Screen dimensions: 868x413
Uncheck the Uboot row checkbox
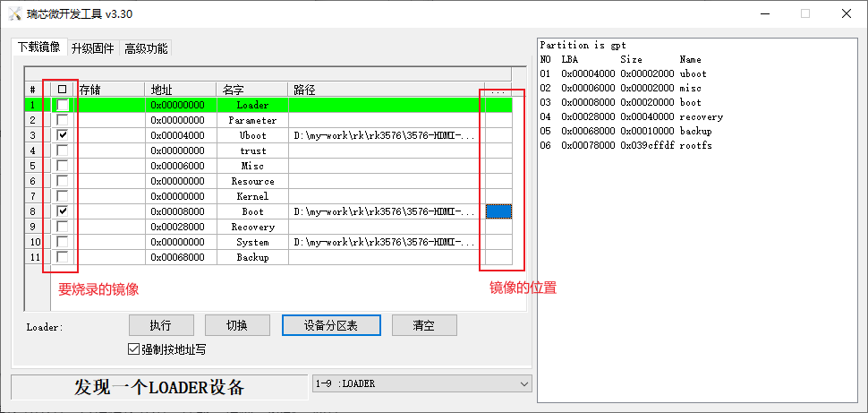64,135
